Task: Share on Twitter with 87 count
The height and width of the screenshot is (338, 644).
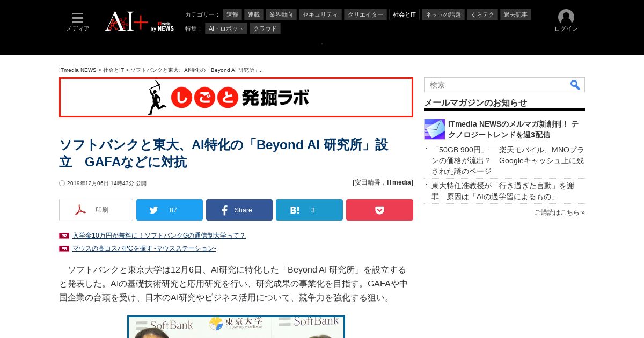Action: (170, 210)
